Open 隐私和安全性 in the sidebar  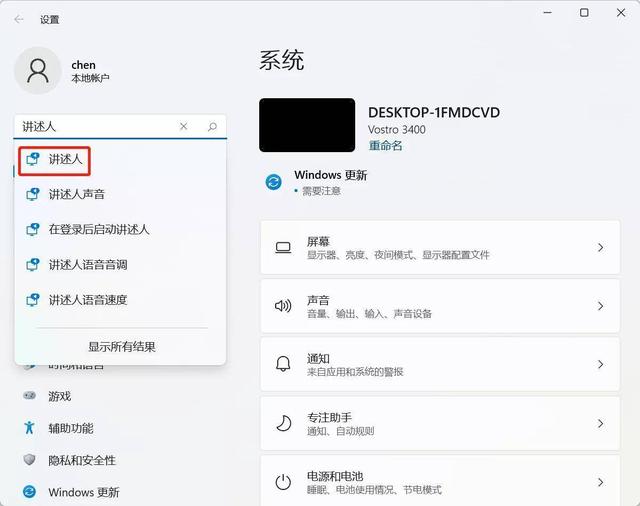click(82, 460)
